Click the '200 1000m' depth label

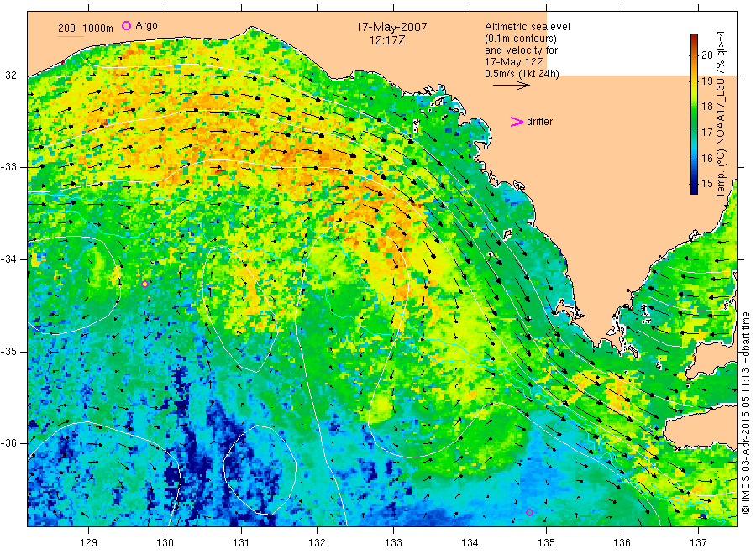(86, 29)
